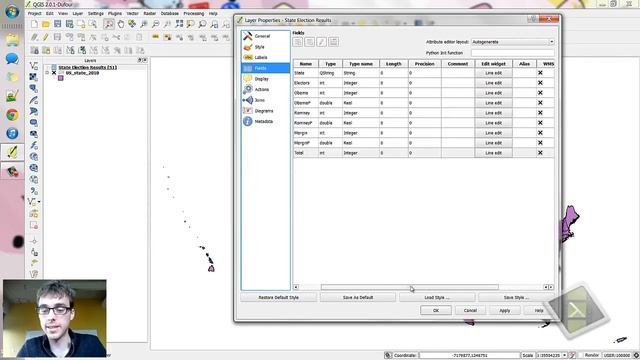This screenshot has height=360, width=640.
Task: Click the New Project icon in toolbar
Action: click(x=34, y=24)
